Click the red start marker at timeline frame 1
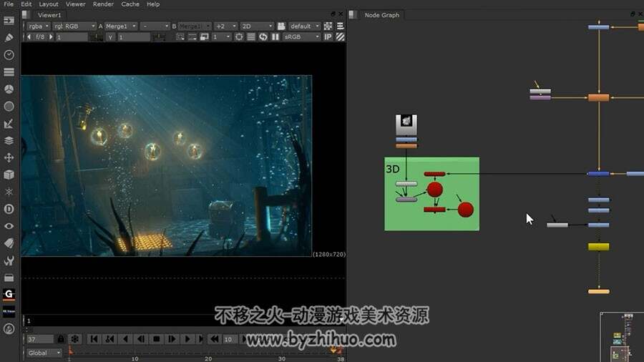This screenshot has width=644, height=362. point(70,350)
